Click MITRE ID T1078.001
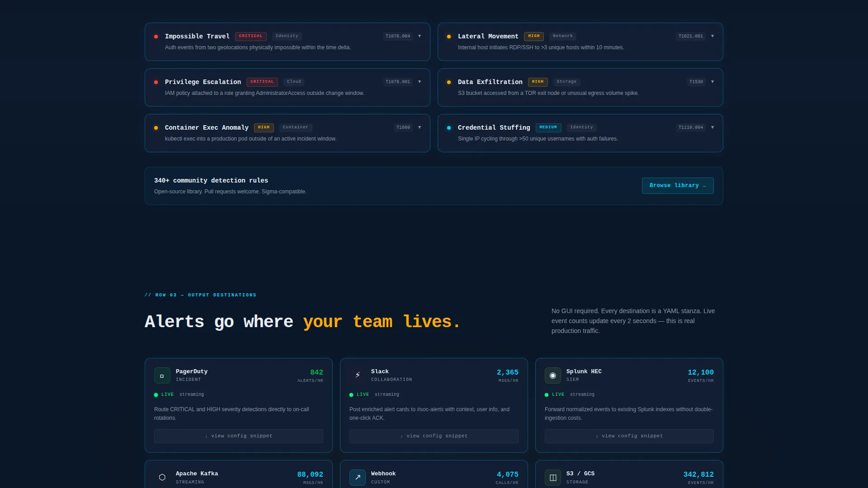Screen dimensions: 868x488 click(398, 82)
